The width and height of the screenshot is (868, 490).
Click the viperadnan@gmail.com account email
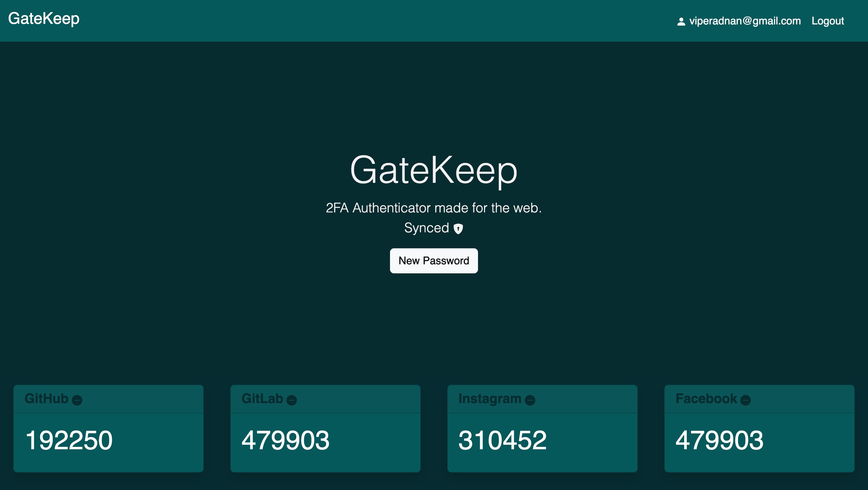(745, 21)
